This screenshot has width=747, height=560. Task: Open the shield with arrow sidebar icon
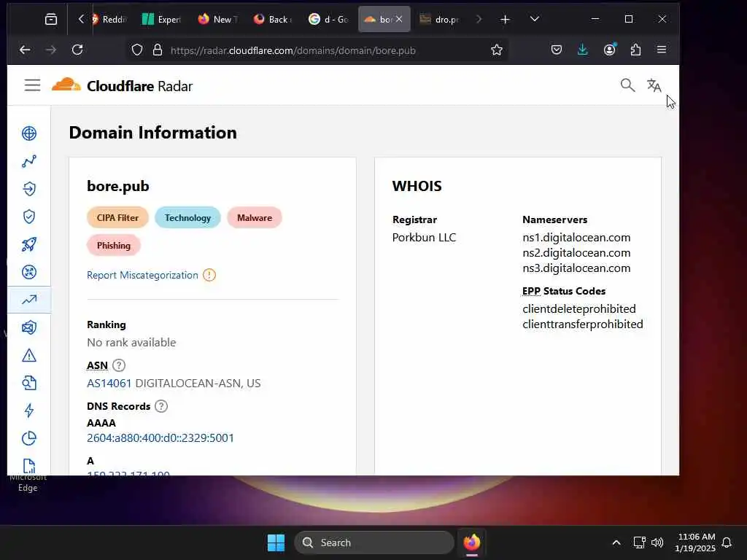click(29, 189)
